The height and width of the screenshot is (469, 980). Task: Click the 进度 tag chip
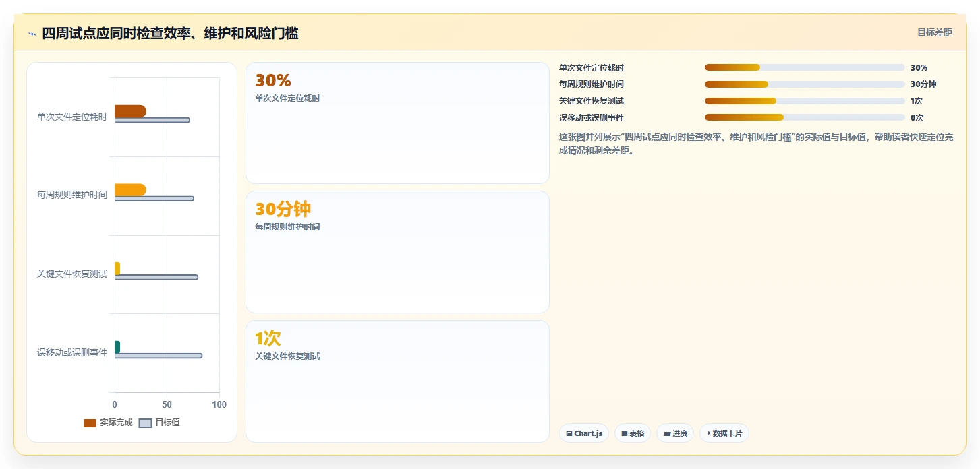pyautogui.click(x=675, y=433)
